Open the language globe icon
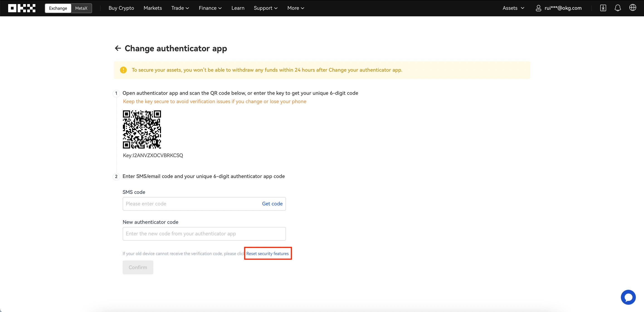Viewport: 644px width, 312px height. tap(632, 8)
